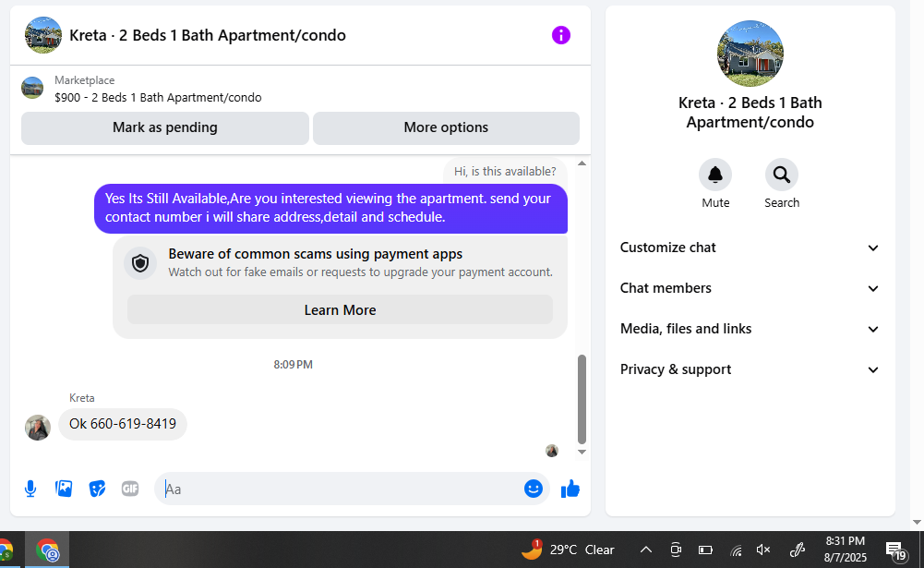
Task: Open weather widget 29°C Clear
Action: (568, 550)
